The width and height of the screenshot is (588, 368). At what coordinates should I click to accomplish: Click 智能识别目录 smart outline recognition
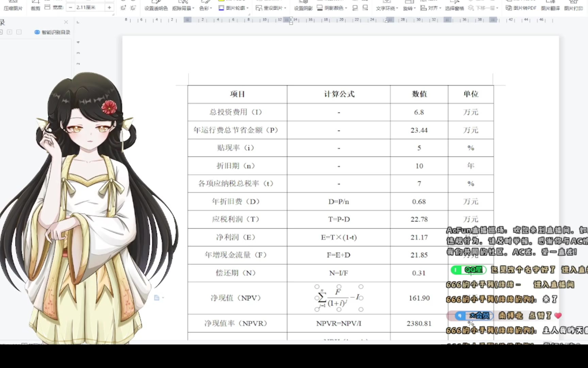[52, 32]
